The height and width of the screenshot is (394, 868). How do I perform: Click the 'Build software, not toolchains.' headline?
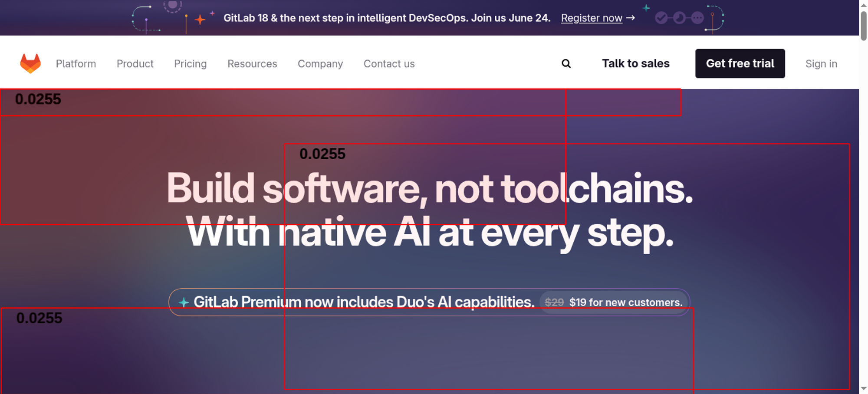pyautogui.click(x=430, y=188)
